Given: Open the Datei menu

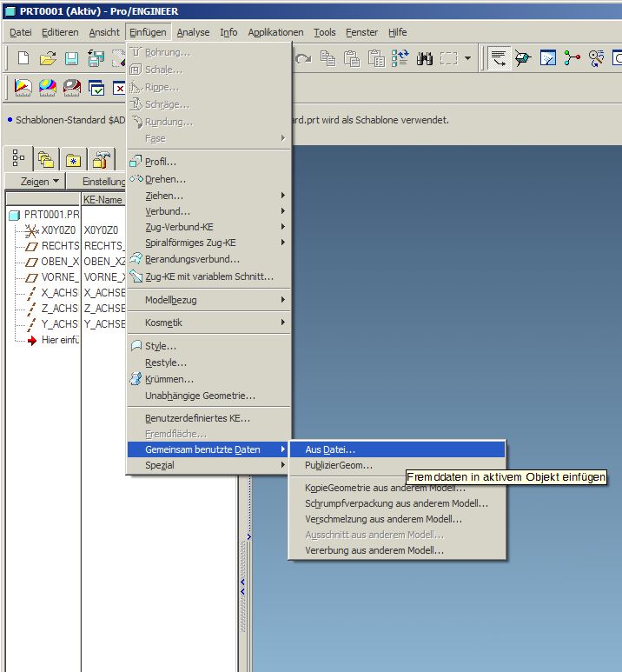Looking at the screenshot, I should pyautogui.click(x=21, y=32).
